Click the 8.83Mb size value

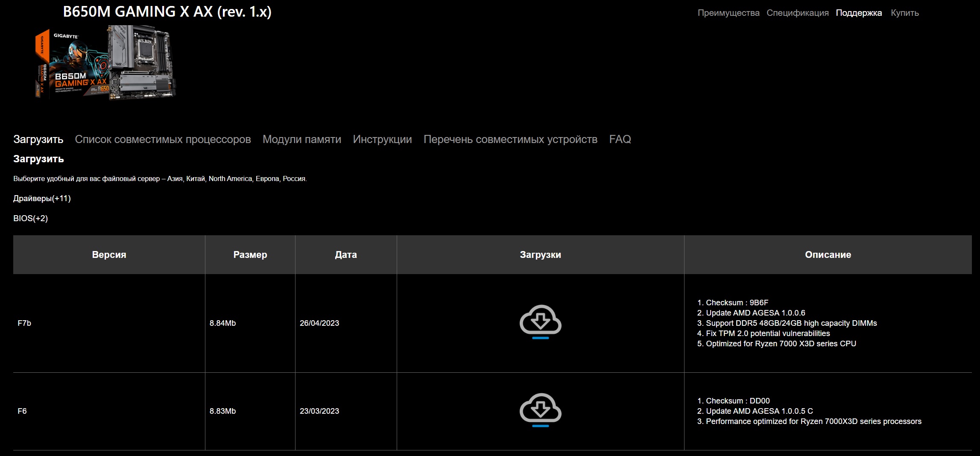pos(222,411)
